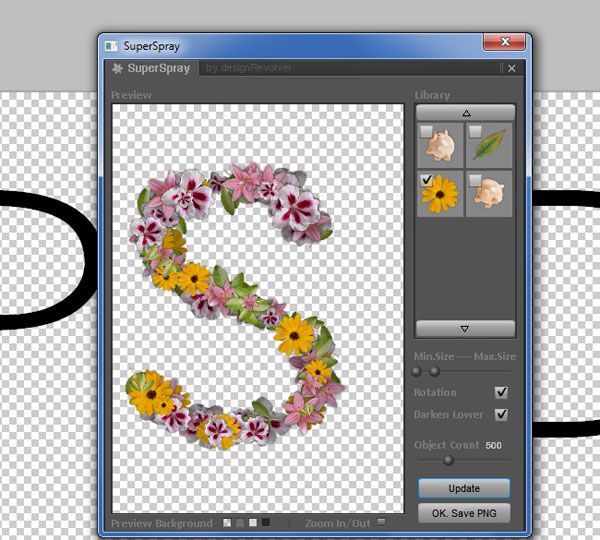Toggle the Zoom In/Out control
The image size is (600, 540).
(x=381, y=522)
